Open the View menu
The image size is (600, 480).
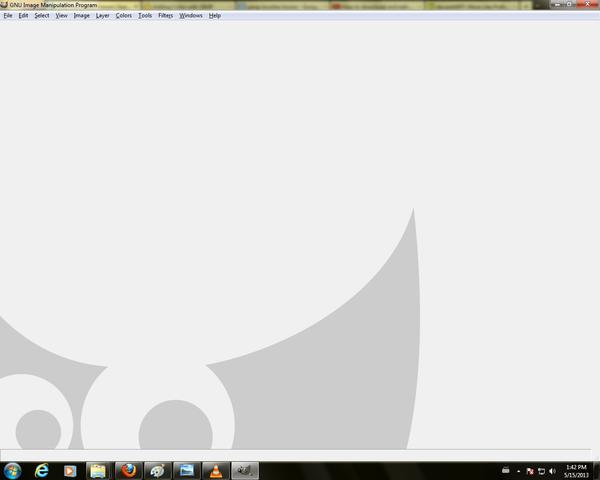coord(61,16)
